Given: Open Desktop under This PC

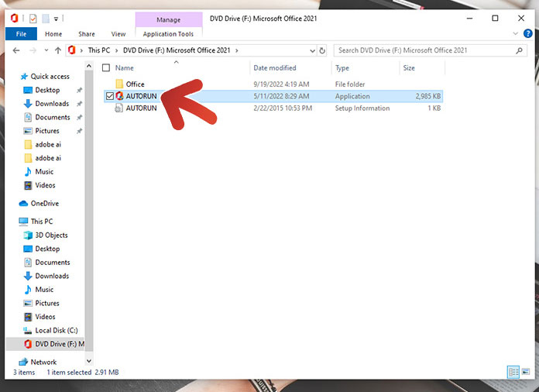Looking at the screenshot, I should (x=47, y=249).
